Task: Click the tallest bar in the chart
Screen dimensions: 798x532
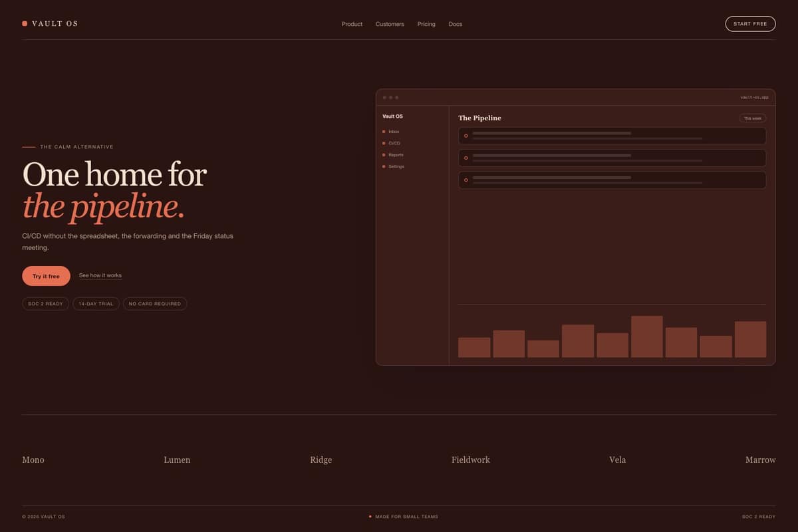Action: pyautogui.click(x=647, y=336)
